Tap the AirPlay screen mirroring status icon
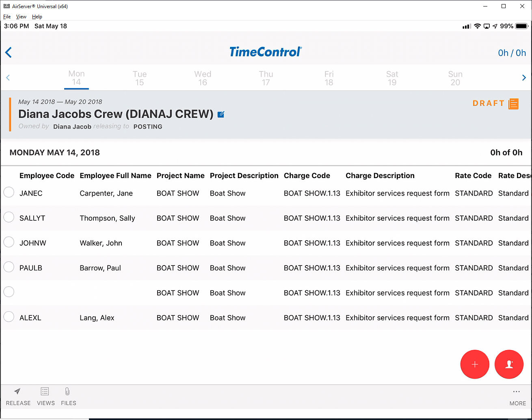This screenshot has width=532, height=420. click(x=487, y=26)
